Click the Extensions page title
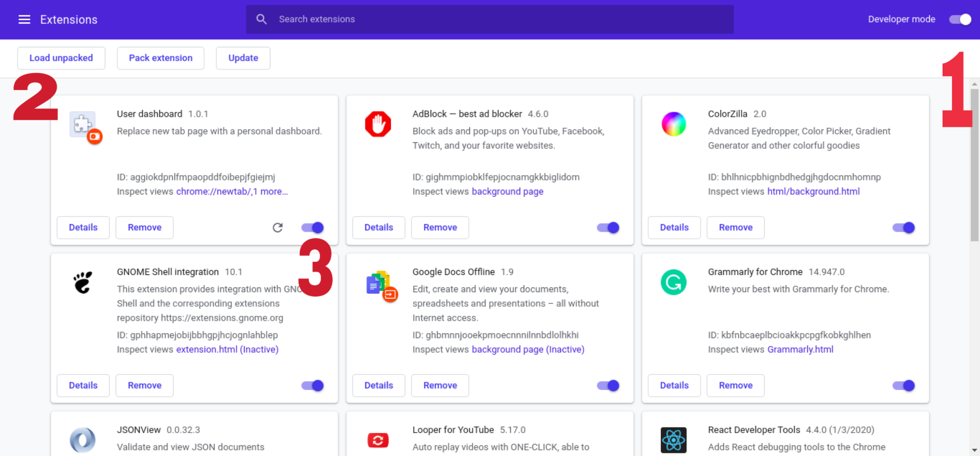This screenshot has width=980, height=456. (69, 19)
